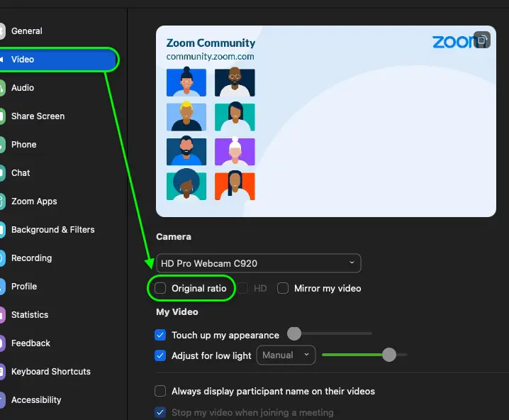Select the Video settings tab

[x=58, y=60]
